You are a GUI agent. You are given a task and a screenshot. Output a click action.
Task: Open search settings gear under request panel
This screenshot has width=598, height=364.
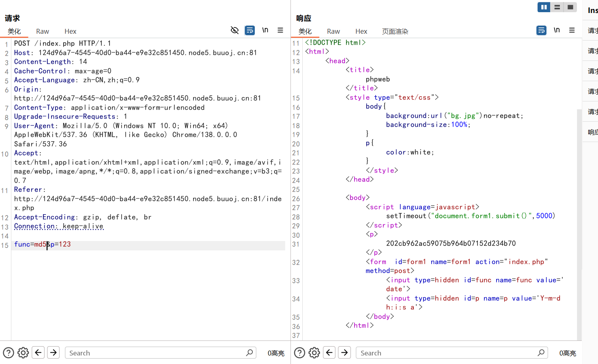[x=23, y=353]
